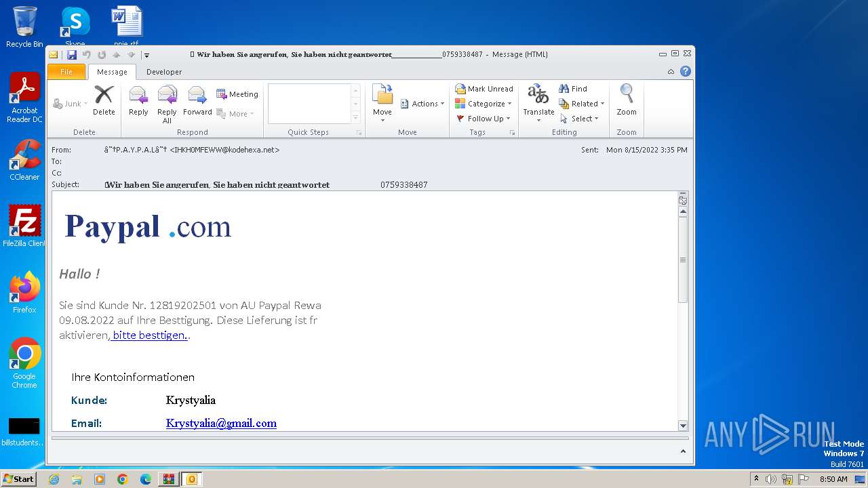This screenshot has width=868, height=488.
Task: Open the Categorize dropdown
Action: coord(484,104)
